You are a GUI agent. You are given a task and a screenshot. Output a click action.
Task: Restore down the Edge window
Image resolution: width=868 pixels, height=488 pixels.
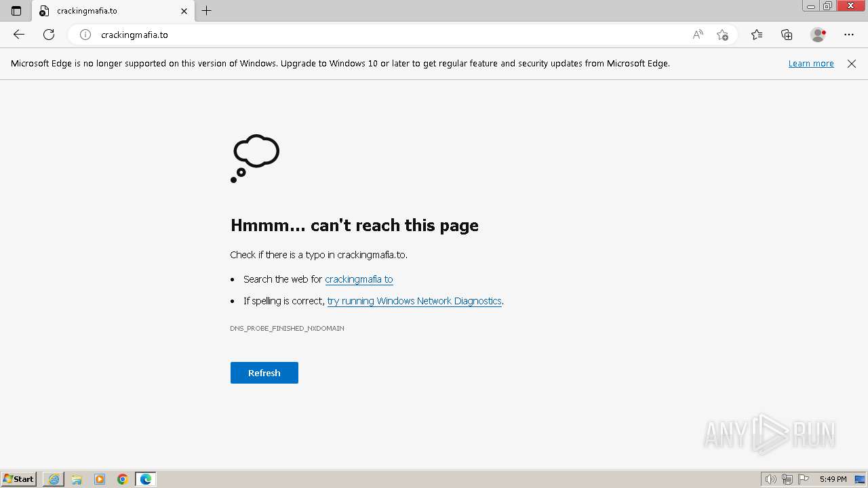pyautogui.click(x=827, y=6)
